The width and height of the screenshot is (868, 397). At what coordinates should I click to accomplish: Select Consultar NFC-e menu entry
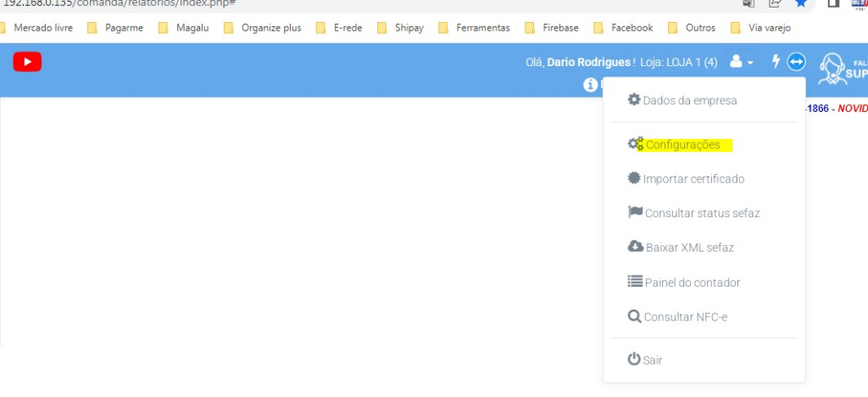685,317
